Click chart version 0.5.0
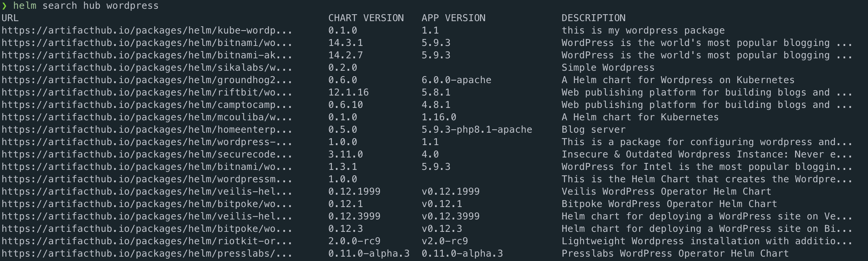The height and width of the screenshot is (261, 868). [x=343, y=130]
